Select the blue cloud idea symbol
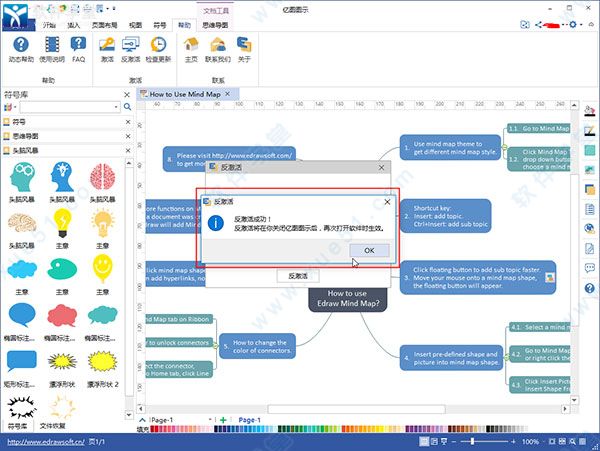600x451 pixels. (x=22, y=270)
